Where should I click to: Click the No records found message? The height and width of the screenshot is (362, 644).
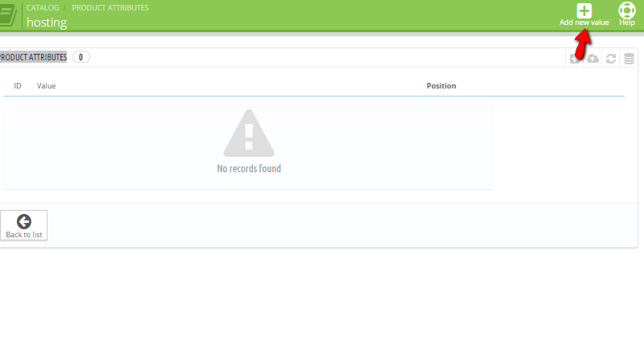pos(249,169)
